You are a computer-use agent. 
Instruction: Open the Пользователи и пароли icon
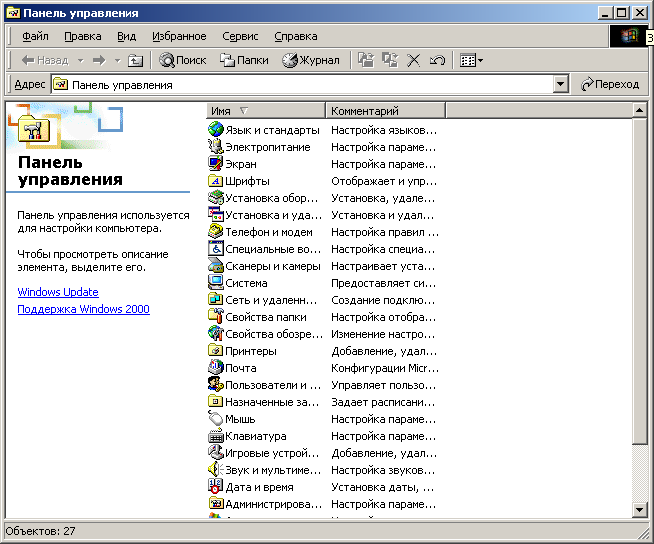click(216, 385)
